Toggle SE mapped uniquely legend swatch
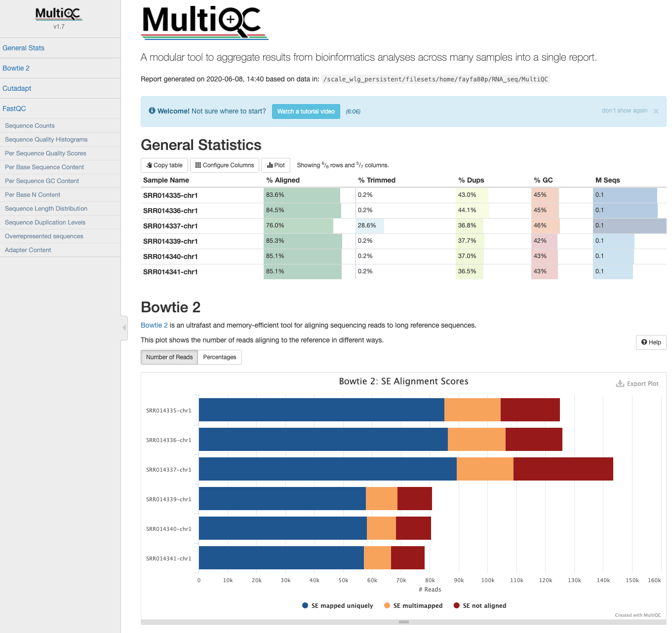The height and width of the screenshot is (633, 672). coord(305,606)
